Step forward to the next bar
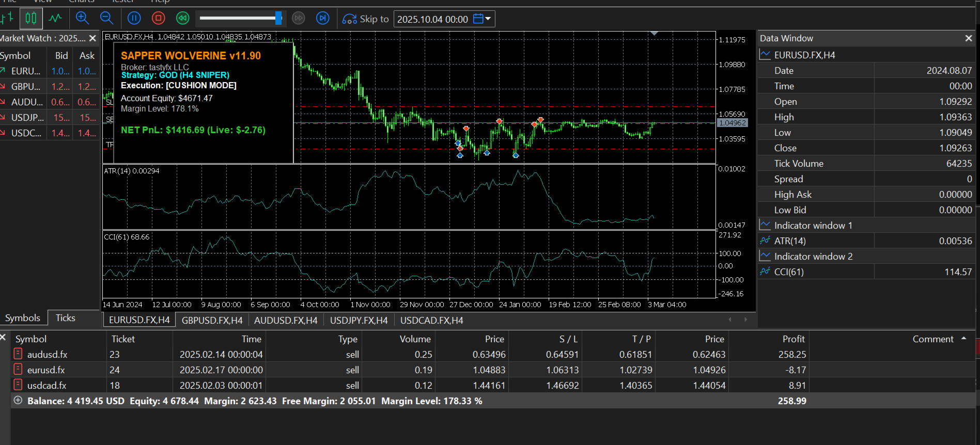 click(x=323, y=19)
